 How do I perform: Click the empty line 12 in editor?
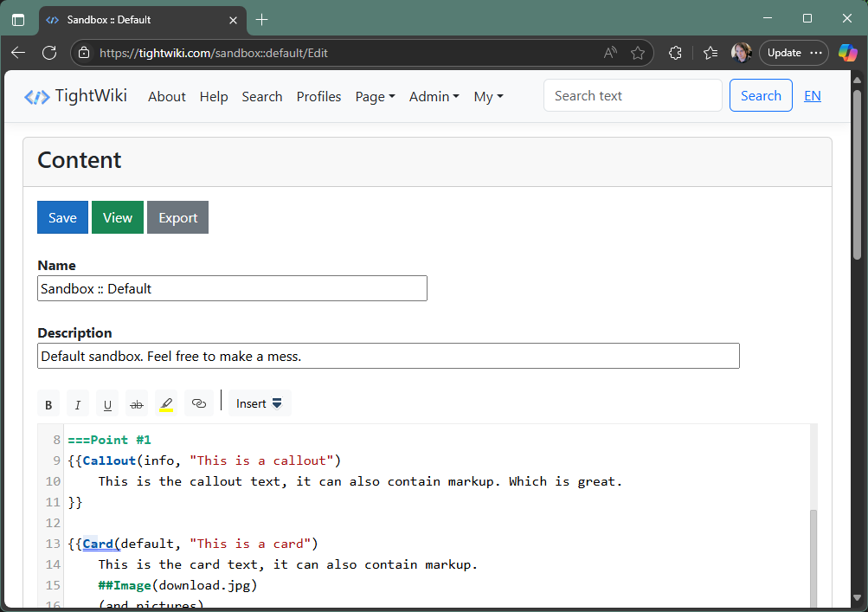point(437,523)
